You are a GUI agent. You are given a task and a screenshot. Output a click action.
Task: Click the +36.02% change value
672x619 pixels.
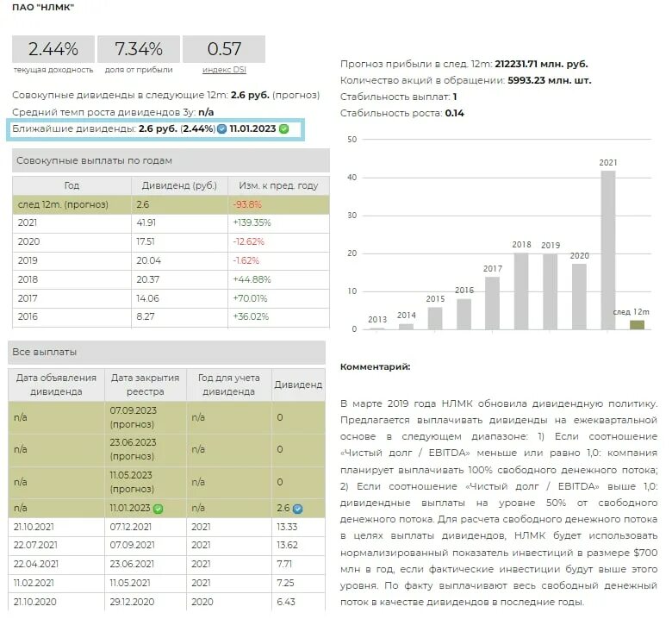[x=251, y=316]
